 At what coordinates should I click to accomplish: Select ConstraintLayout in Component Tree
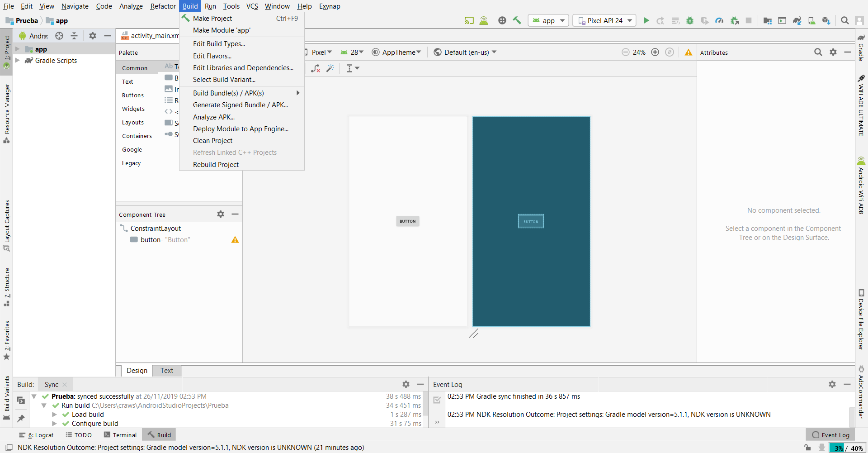click(156, 229)
